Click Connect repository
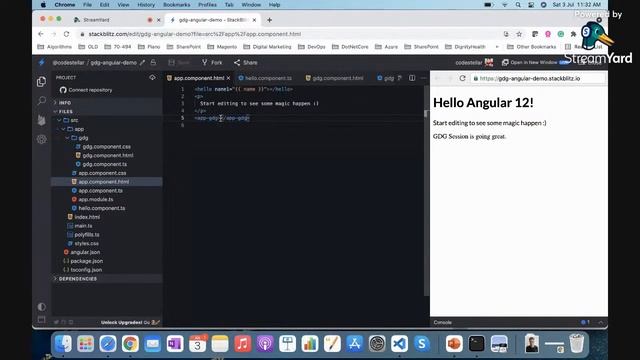The image size is (640, 360). tap(86, 90)
